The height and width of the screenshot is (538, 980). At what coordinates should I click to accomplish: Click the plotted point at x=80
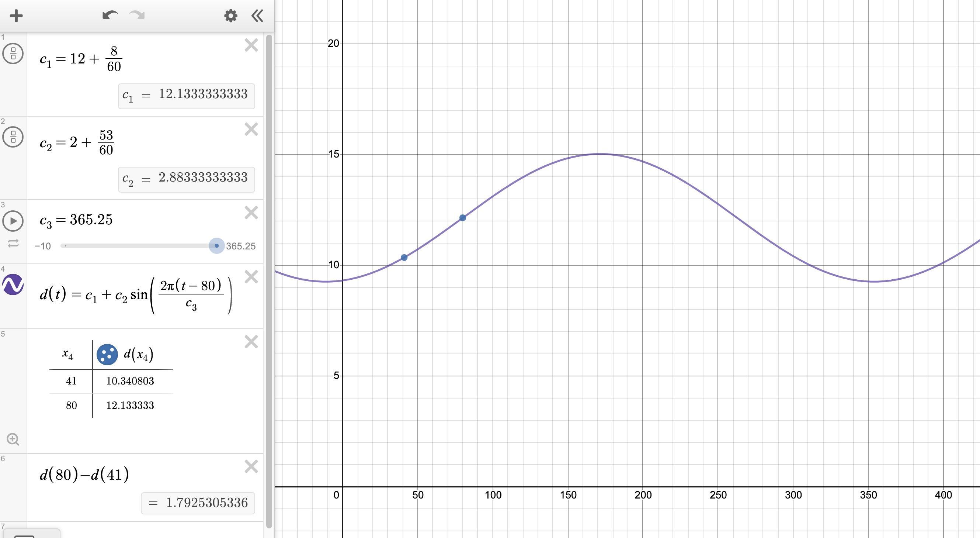coord(463,218)
